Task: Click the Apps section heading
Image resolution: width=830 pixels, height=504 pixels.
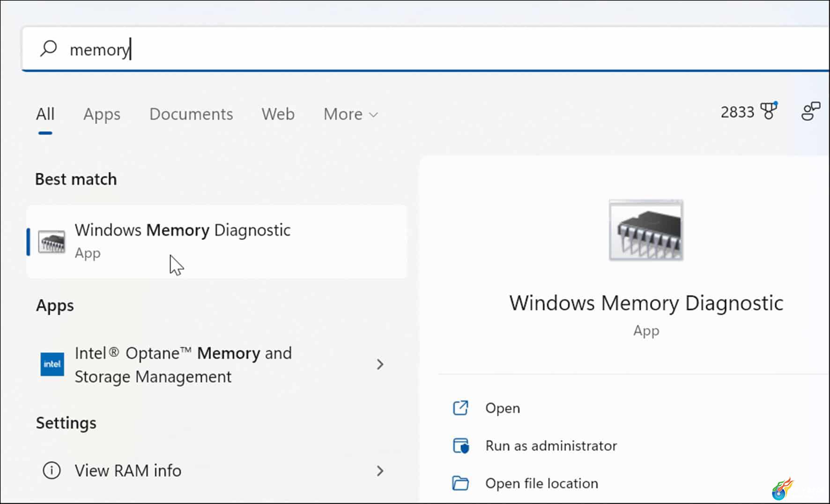Action: pyautogui.click(x=55, y=305)
